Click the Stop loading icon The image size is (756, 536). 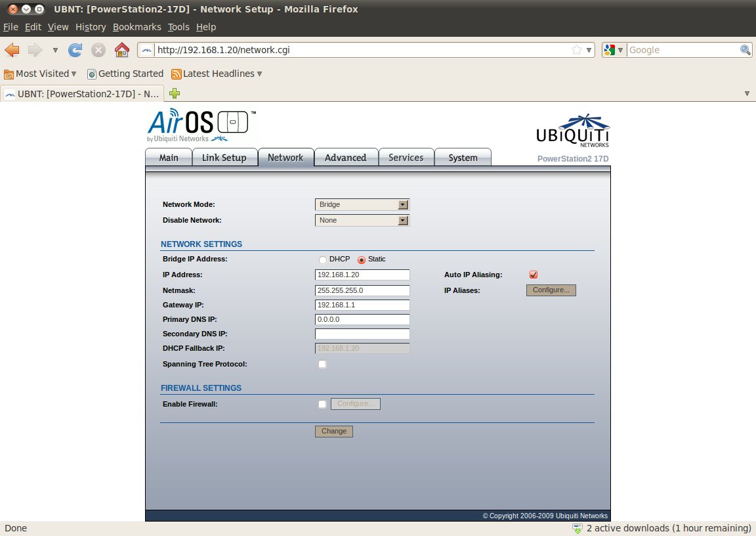click(98, 50)
